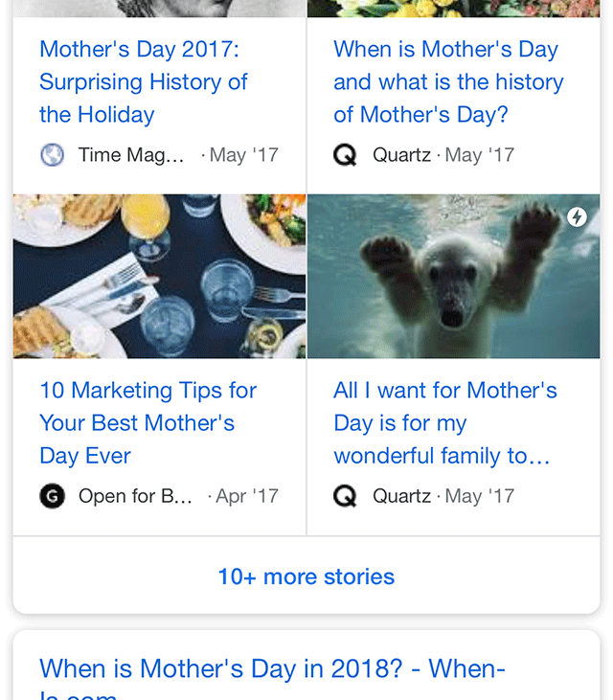Open the swimming polar bear thumbnail
The width and height of the screenshot is (613, 700).
click(x=453, y=277)
